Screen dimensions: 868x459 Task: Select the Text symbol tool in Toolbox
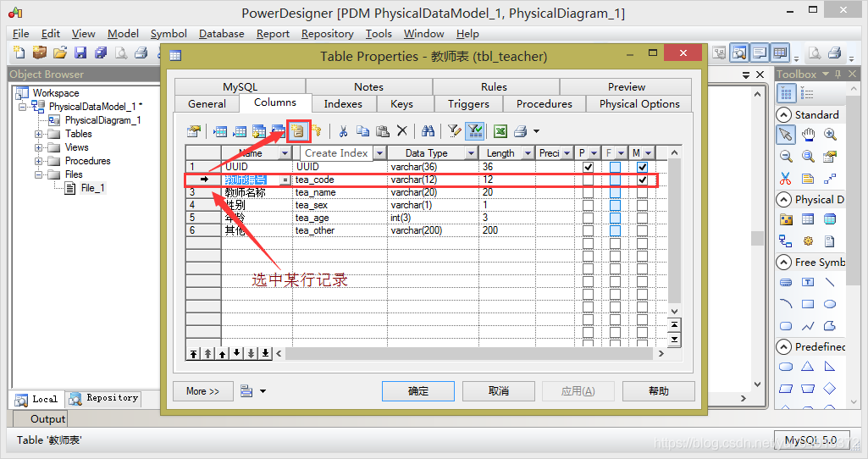click(x=808, y=282)
